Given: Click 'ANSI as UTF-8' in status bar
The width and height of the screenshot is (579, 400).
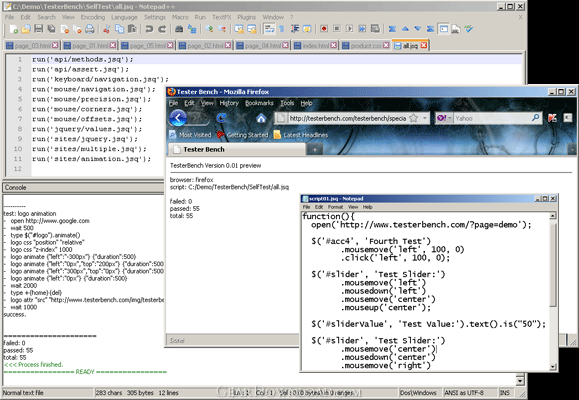Looking at the screenshot, I should coord(464,393).
